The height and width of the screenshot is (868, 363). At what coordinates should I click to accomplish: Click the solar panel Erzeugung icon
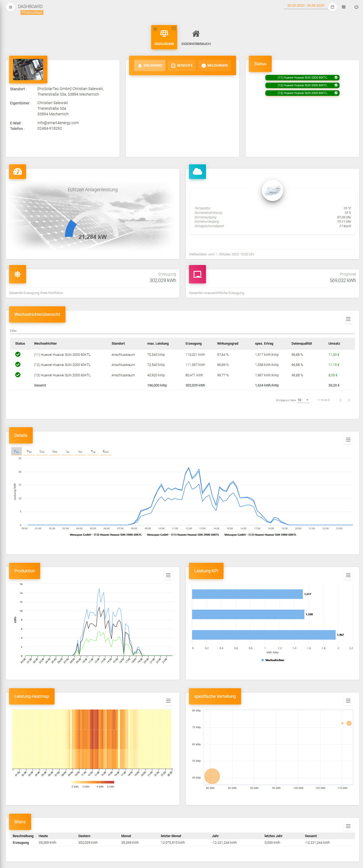[164, 33]
